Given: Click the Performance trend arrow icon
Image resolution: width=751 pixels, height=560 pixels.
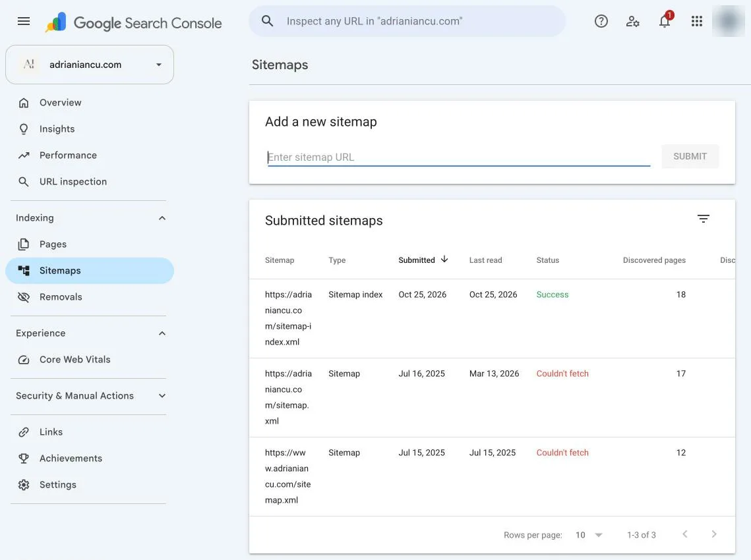Looking at the screenshot, I should click(24, 155).
